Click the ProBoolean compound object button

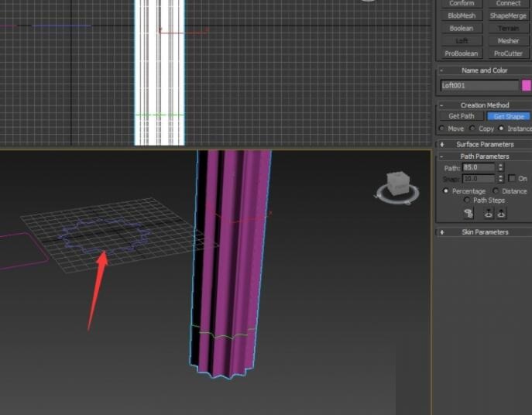462,53
